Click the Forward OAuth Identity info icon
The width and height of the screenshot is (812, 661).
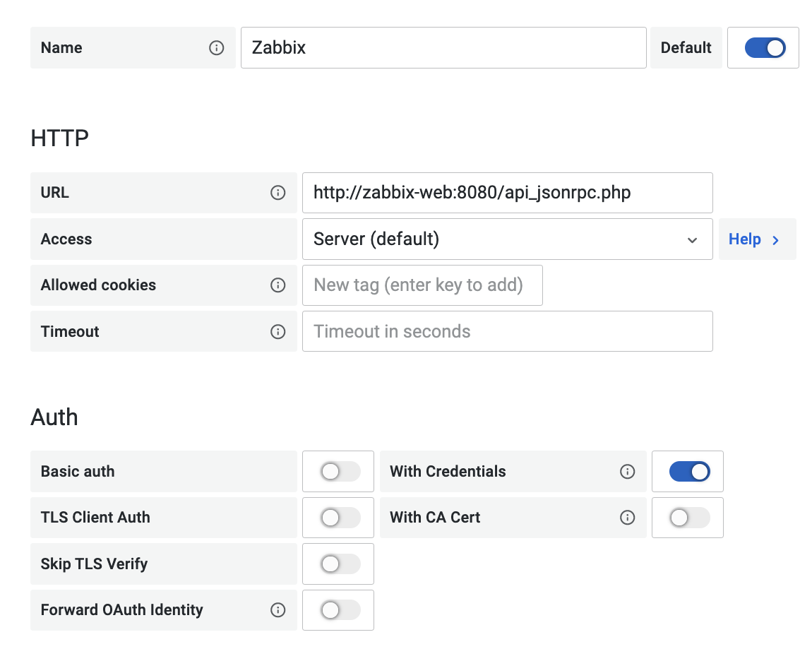[278, 610]
